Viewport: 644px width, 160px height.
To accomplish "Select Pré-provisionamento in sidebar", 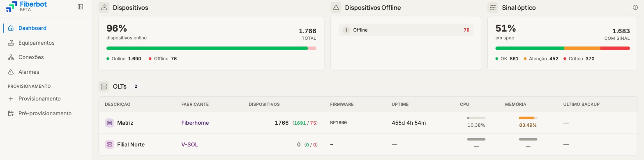I will click(x=46, y=113).
